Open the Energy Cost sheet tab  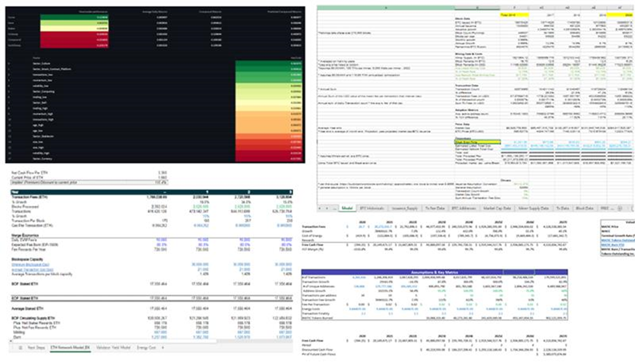pyautogui.click(x=146, y=348)
